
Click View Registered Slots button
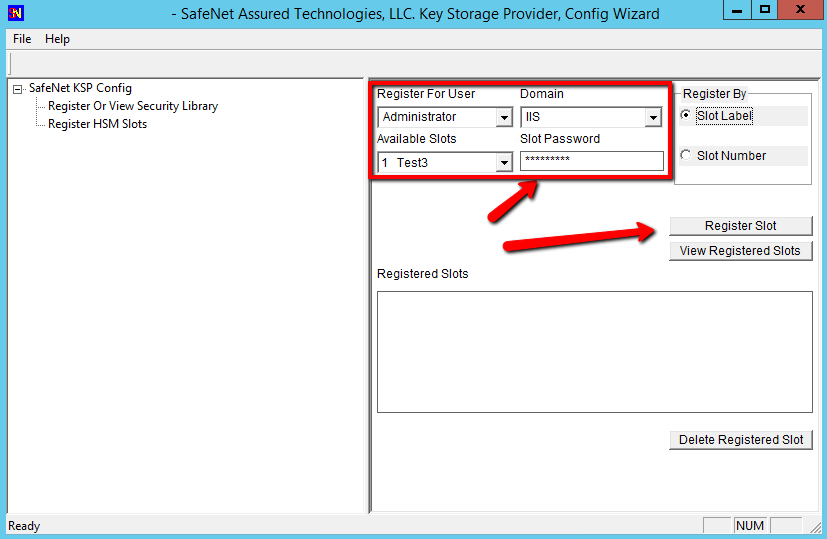[x=740, y=251]
